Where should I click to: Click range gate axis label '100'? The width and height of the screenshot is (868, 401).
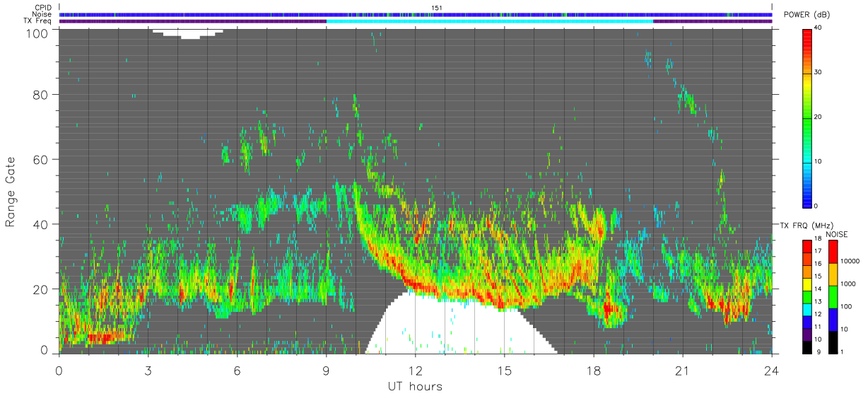click(37, 33)
